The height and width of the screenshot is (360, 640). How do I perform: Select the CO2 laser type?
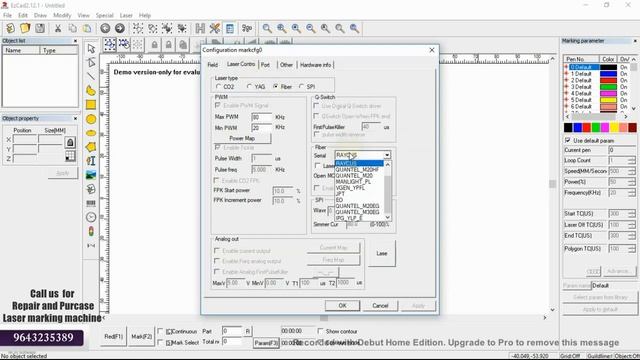(218, 87)
